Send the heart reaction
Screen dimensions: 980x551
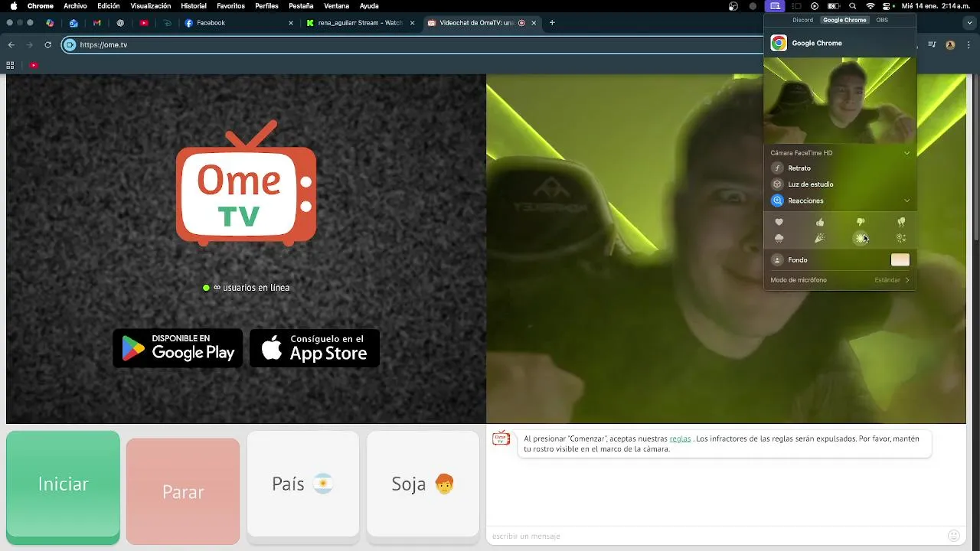coord(779,222)
